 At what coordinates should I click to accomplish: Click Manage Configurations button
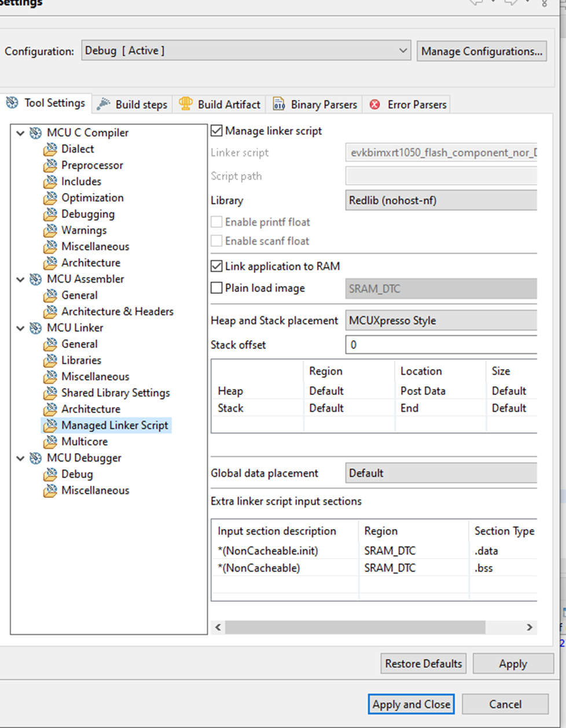(482, 51)
